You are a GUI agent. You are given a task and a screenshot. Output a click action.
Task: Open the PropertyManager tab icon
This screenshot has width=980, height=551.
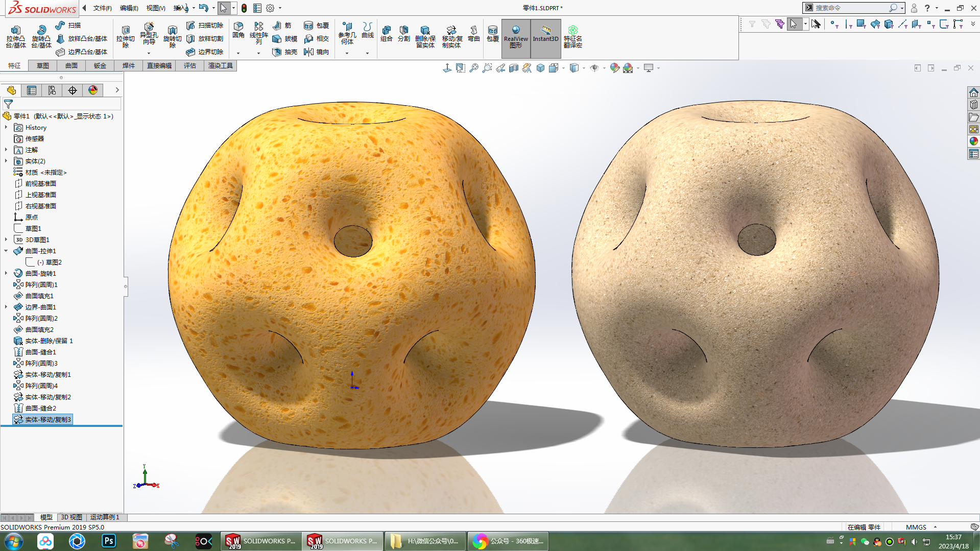(32, 90)
